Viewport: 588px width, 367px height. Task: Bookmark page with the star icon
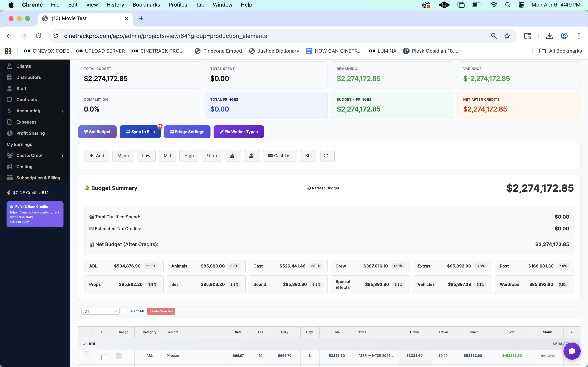coord(507,36)
